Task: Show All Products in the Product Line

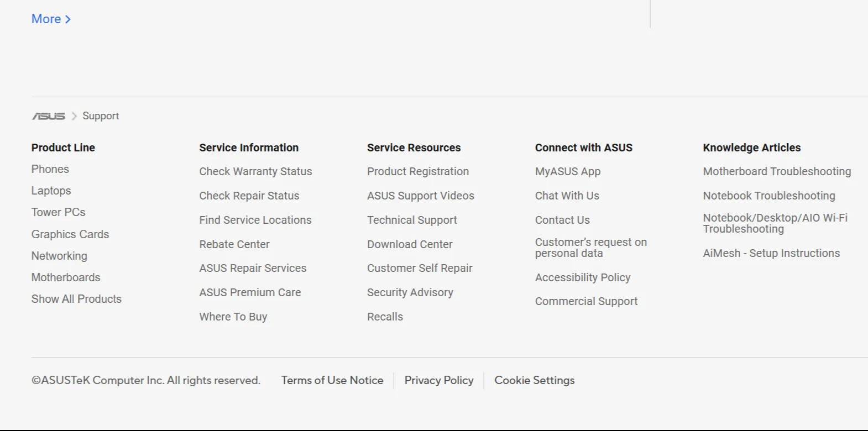Action: (x=76, y=299)
